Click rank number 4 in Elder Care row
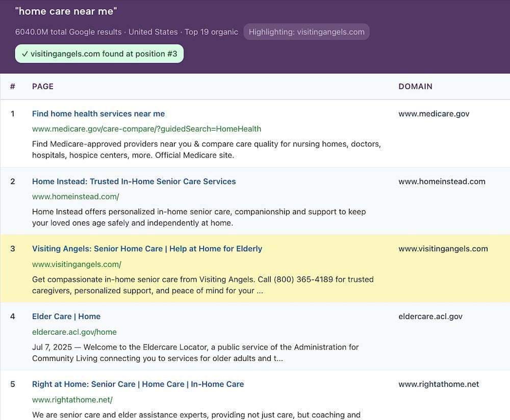Image resolution: width=510 pixels, height=420 pixels. coord(13,316)
